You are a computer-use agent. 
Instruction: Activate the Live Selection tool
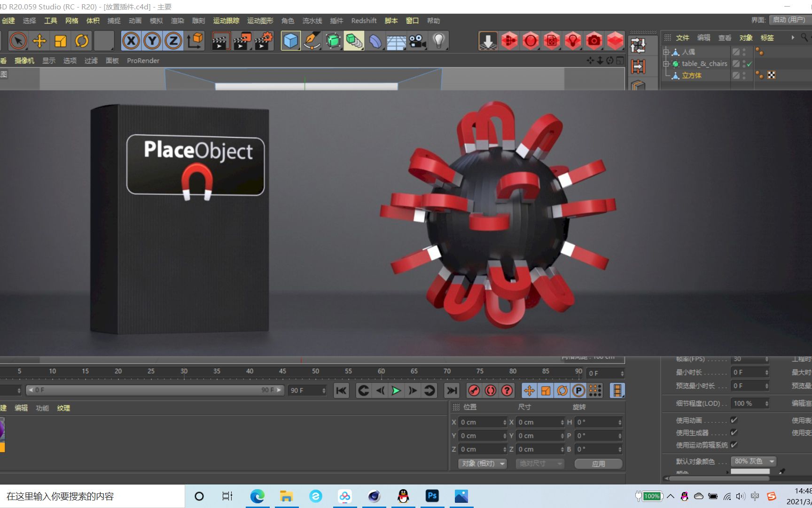18,41
